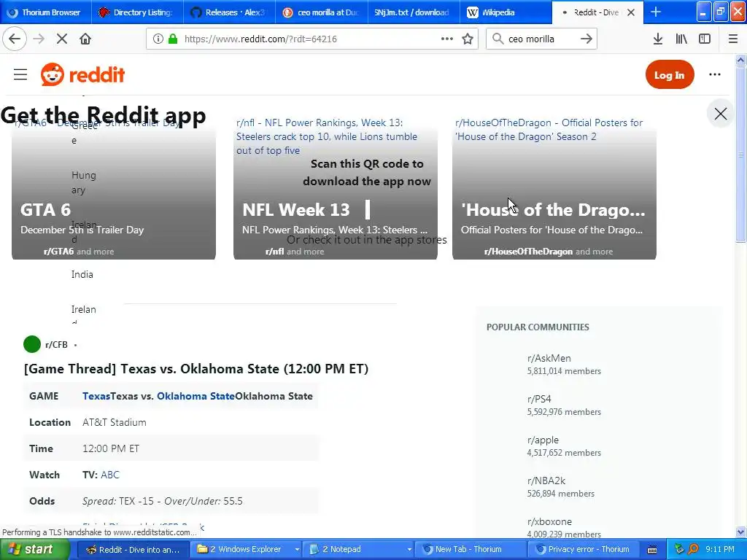Switch to the Wikipedia tab
The width and height of the screenshot is (747, 560).
505,12
